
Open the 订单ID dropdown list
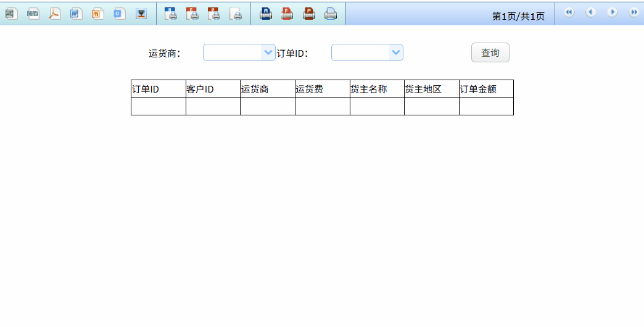(396, 52)
